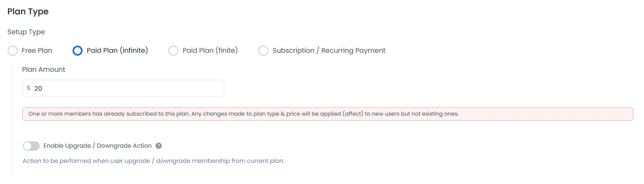The image size is (644, 184).
Task: Click the "Paid Plan (infinite)" label text
Action: click(x=117, y=51)
